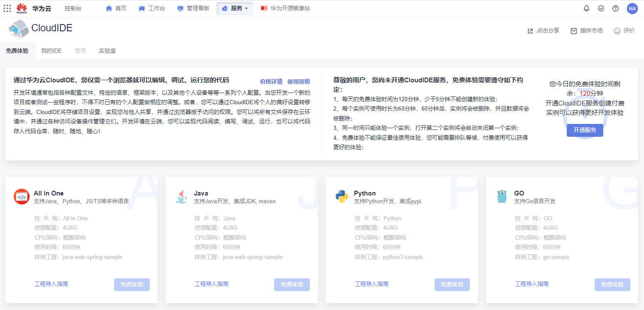
Task: Open 管理看板 from the top menu
Action: coord(193,8)
